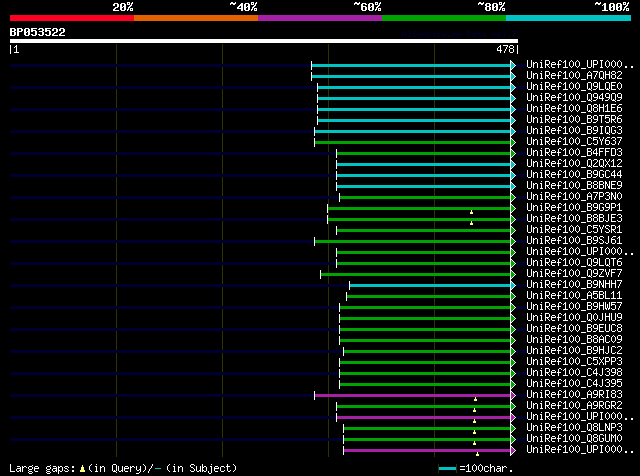640x476 pixels.
Task: Select the UniRef100_B9GC44 label
Action: [574, 175]
